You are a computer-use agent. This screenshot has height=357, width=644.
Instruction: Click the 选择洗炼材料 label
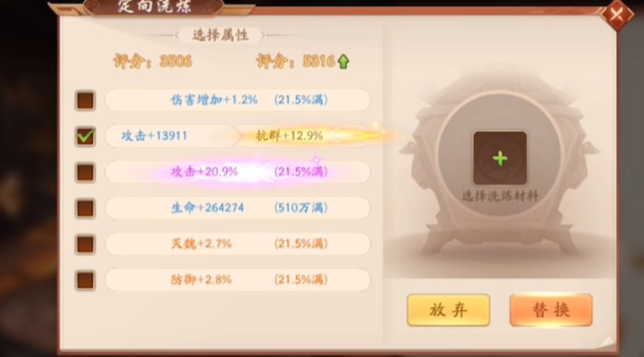[500, 196]
